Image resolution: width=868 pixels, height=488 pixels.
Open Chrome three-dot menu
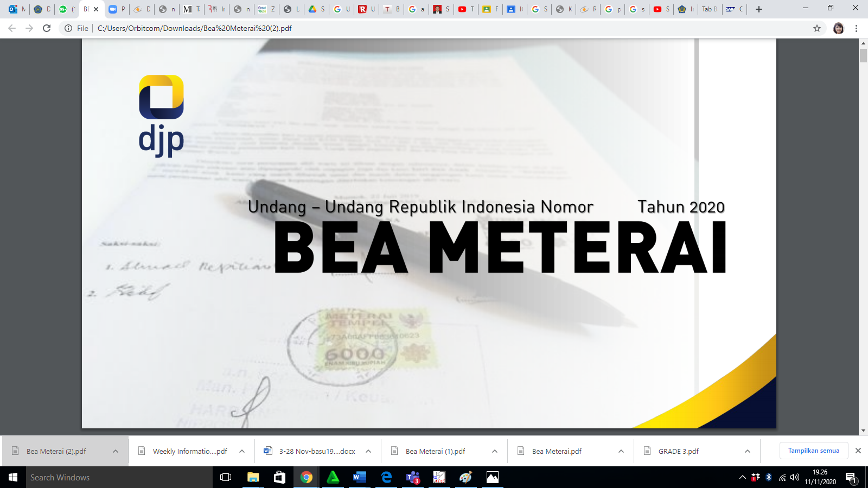tap(856, 28)
